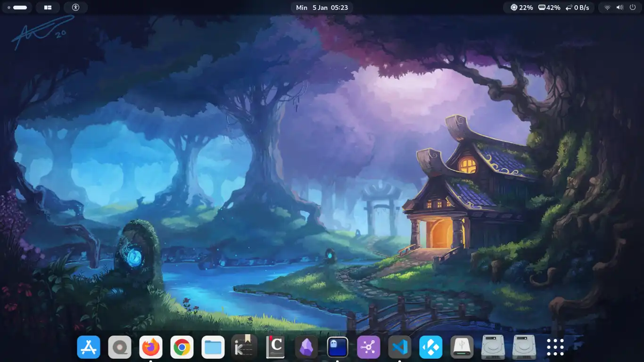
Task: Open the terminal app in the dock
Action: (x=338, y=348)
